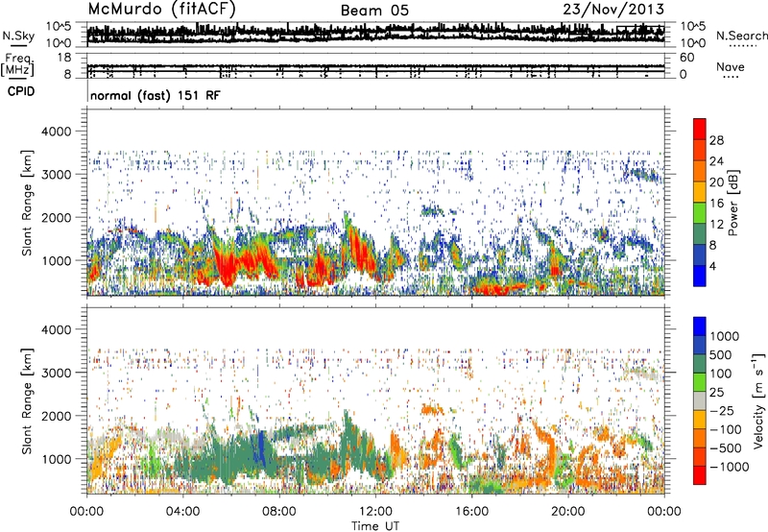This screenshot has width=768, height=532.
Task: Click the '4' tick on Power colorbar
Action: (712, 266)
